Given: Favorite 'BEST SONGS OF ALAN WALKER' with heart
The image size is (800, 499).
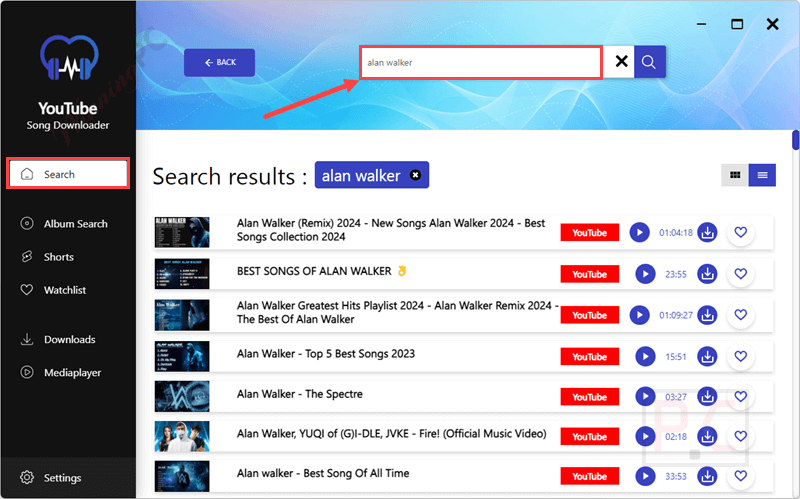Looking at the screenshot, I should [741, 274].
